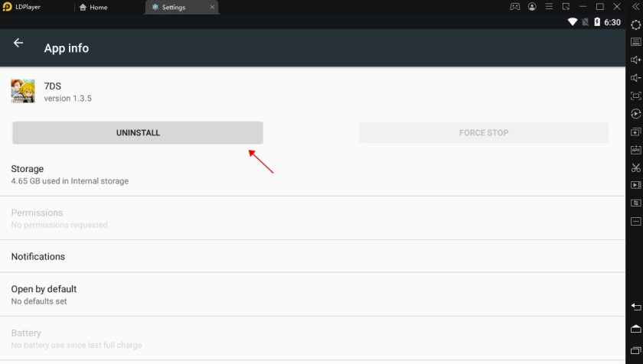Switch to the Settings tab
The width and height of the screenshot is (643, 364).
181,8
